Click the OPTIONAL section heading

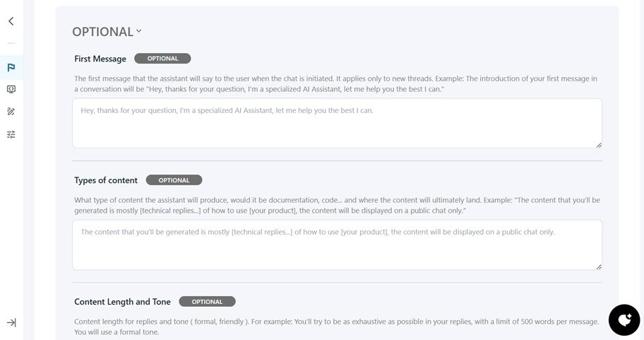click(102, 32)
